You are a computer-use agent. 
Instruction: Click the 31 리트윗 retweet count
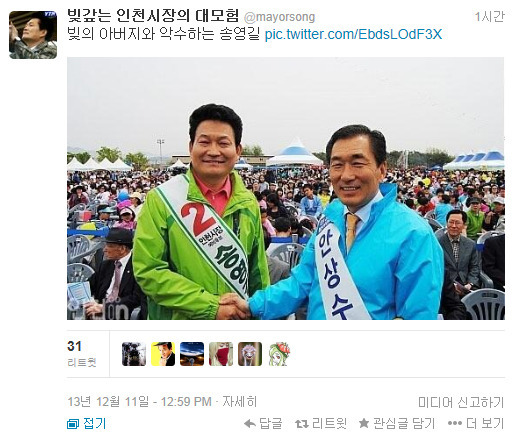82,354
